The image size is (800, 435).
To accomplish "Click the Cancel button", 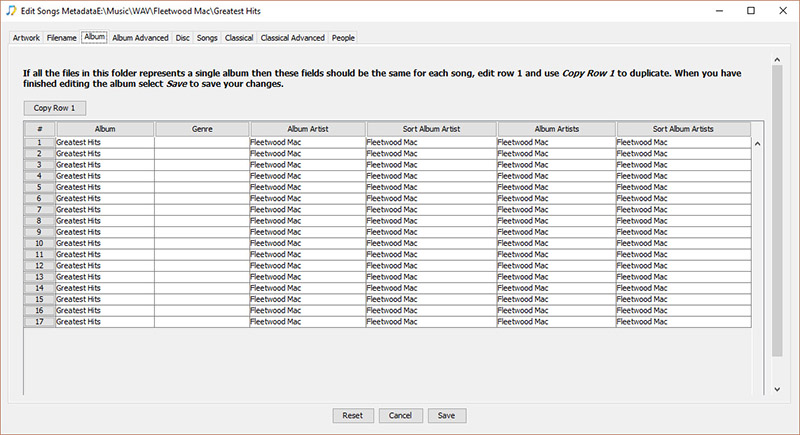I will (x=401, y=416).
